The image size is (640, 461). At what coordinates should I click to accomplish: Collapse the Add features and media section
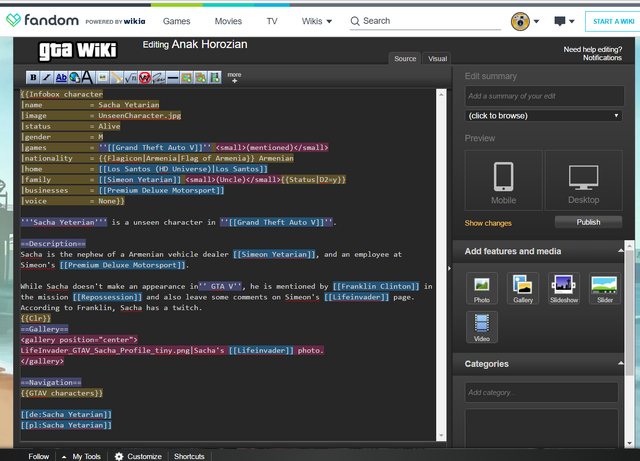[620, 251]
